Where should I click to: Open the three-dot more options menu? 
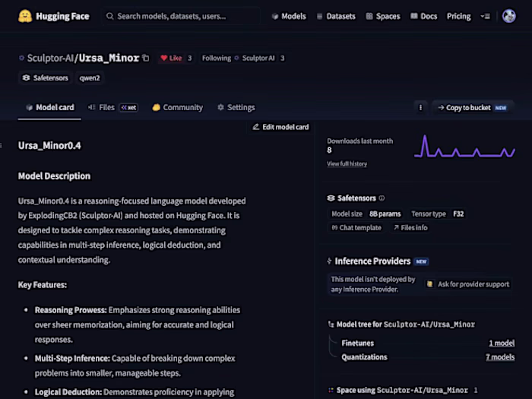pyautogui.click(x=420, y=108)
